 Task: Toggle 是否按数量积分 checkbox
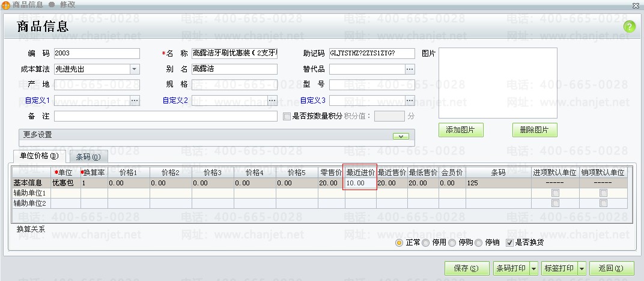pos(287,116)
